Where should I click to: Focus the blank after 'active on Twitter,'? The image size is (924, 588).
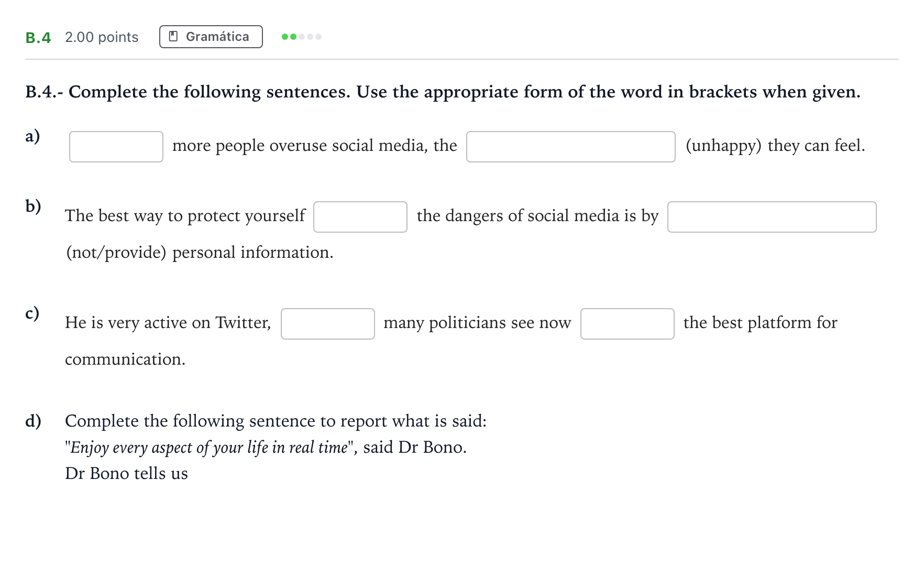point(328,324)
